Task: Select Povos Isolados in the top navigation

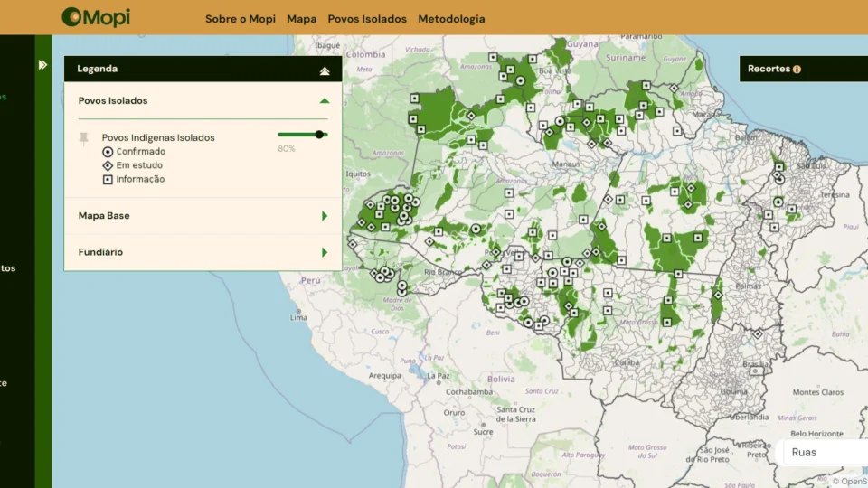Action: [367, 19]
